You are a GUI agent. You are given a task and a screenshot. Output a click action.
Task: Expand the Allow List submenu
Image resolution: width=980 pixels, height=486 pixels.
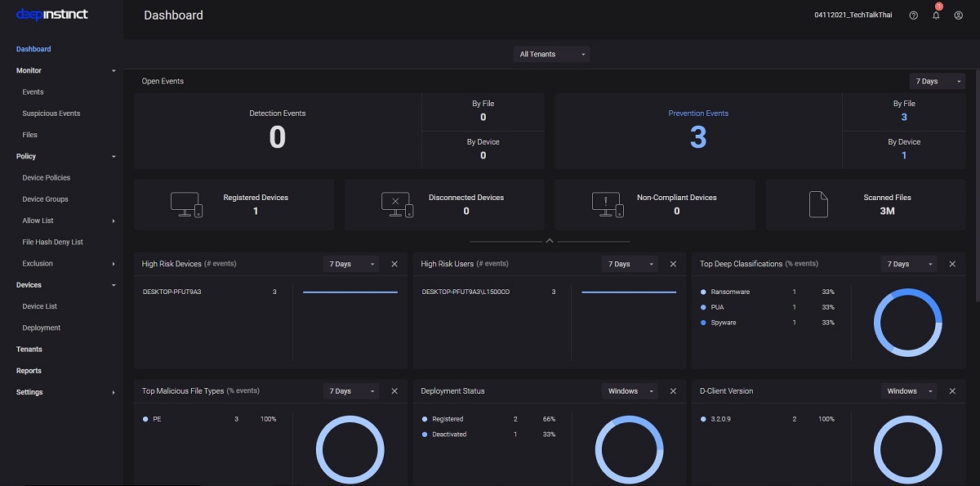tap(114, 221)
